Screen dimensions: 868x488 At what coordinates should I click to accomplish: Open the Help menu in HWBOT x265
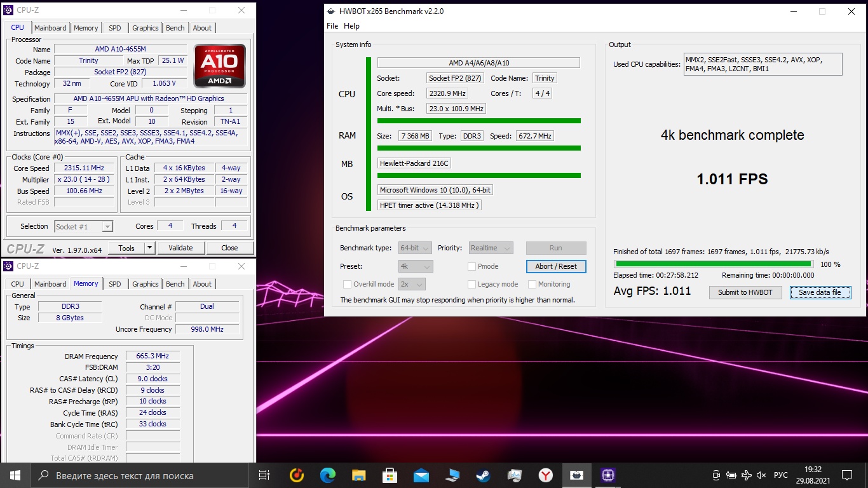[x=351, y=26]
